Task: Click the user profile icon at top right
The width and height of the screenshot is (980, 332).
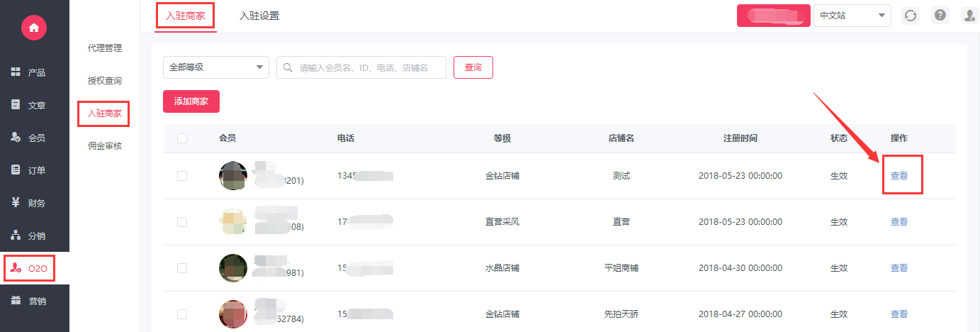Action: [x=969, y=16]
